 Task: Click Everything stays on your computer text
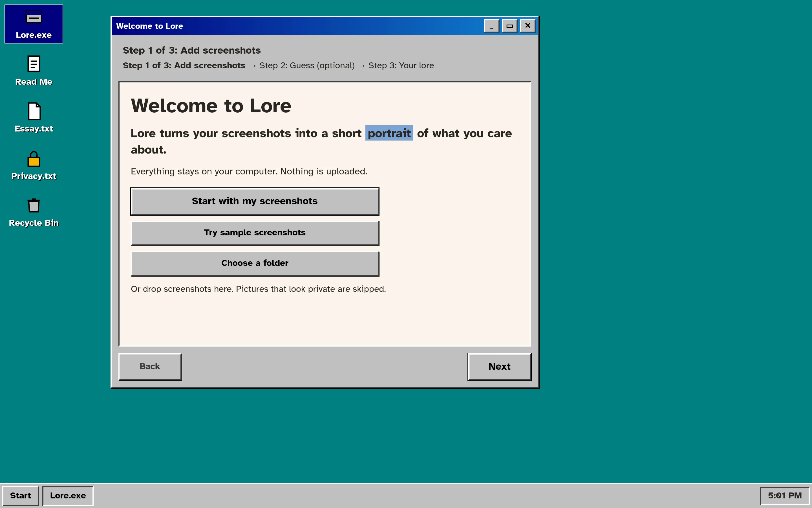[249, 171]
